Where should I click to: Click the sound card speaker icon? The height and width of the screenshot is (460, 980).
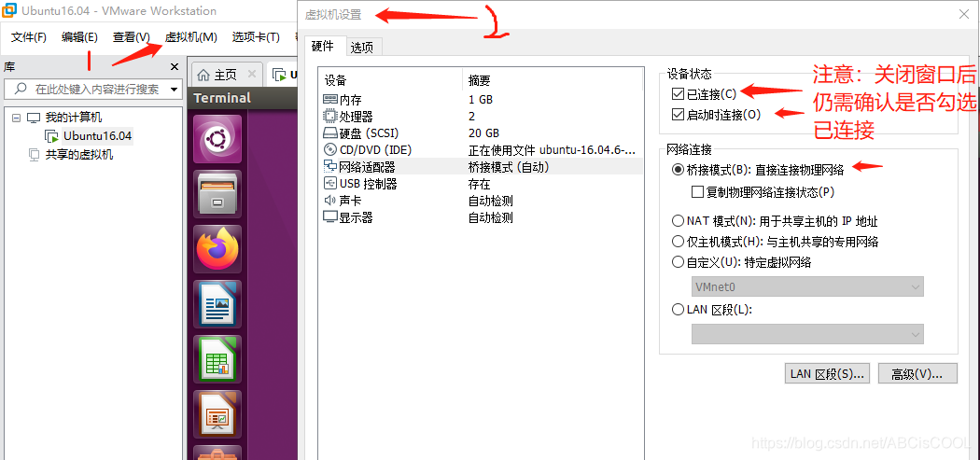click(x=330, y=201)
